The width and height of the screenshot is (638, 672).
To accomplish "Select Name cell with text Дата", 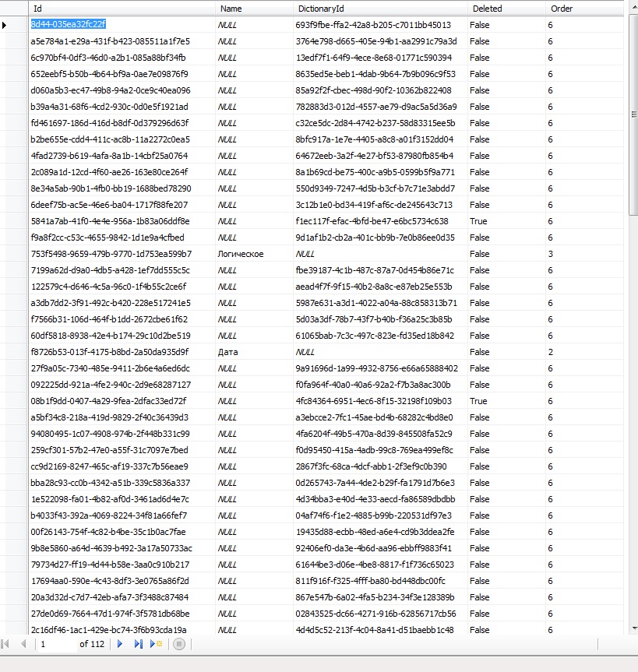I will pyautogui.click(x=254, y=352).
